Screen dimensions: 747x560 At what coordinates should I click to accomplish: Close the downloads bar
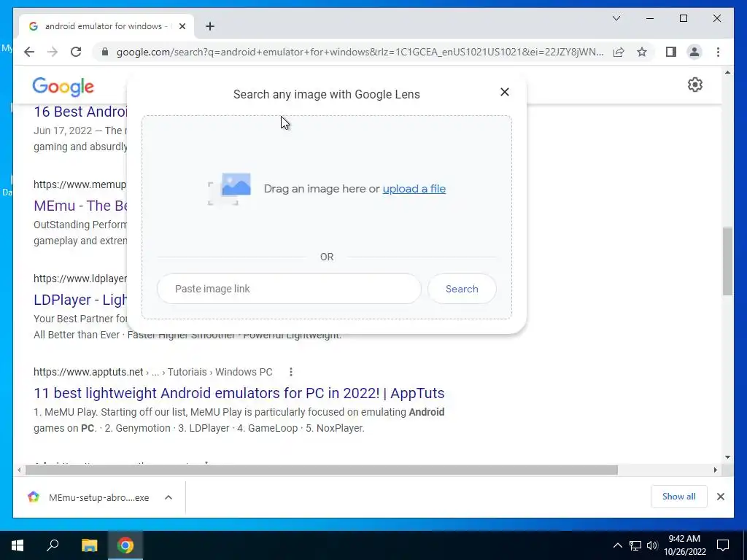[720, 497]
